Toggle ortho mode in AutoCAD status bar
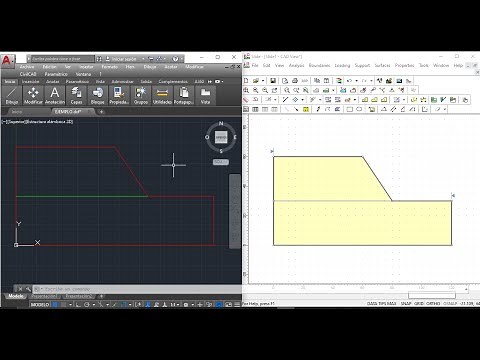The width and height of the screenshot is (480, 360). 78,304
